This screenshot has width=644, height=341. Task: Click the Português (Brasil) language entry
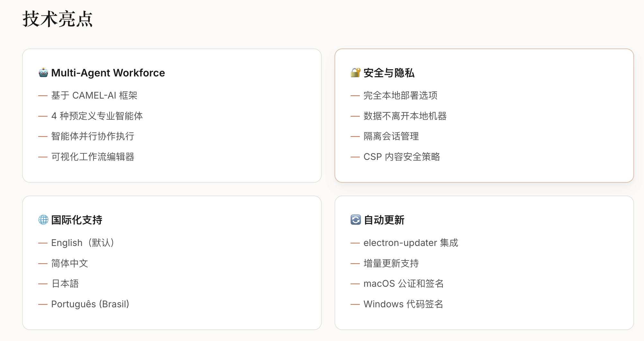pos(90,304)
